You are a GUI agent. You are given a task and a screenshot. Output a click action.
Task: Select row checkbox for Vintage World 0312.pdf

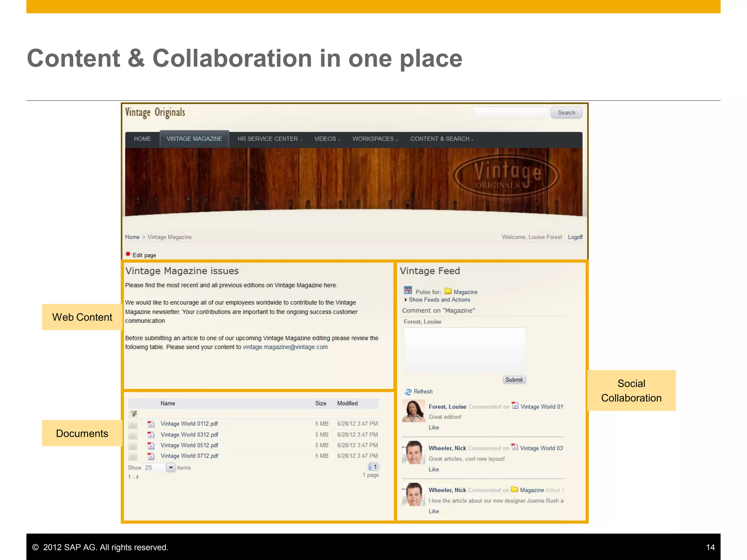133,436
